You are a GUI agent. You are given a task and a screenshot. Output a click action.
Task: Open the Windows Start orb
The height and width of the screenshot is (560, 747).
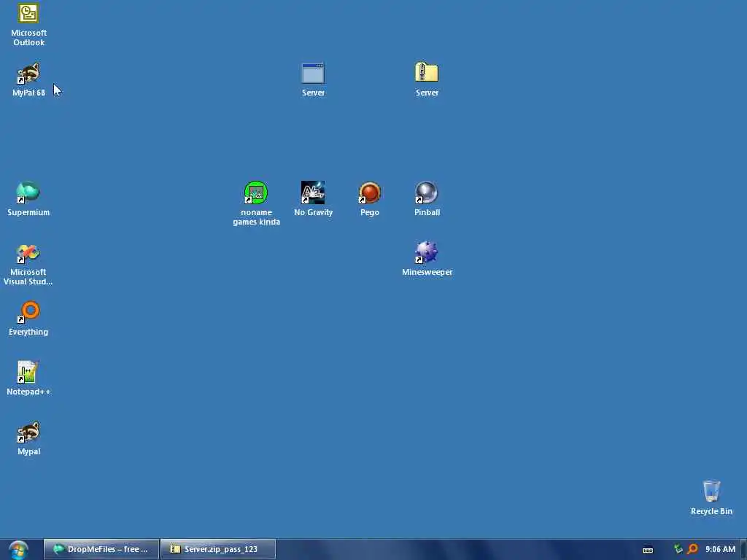click(18, 550)
